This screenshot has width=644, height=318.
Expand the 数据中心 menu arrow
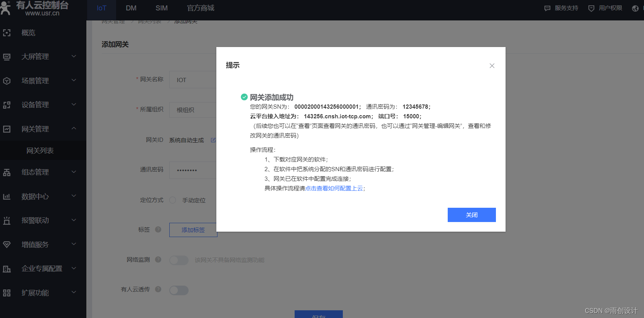(x=74, y=196)
